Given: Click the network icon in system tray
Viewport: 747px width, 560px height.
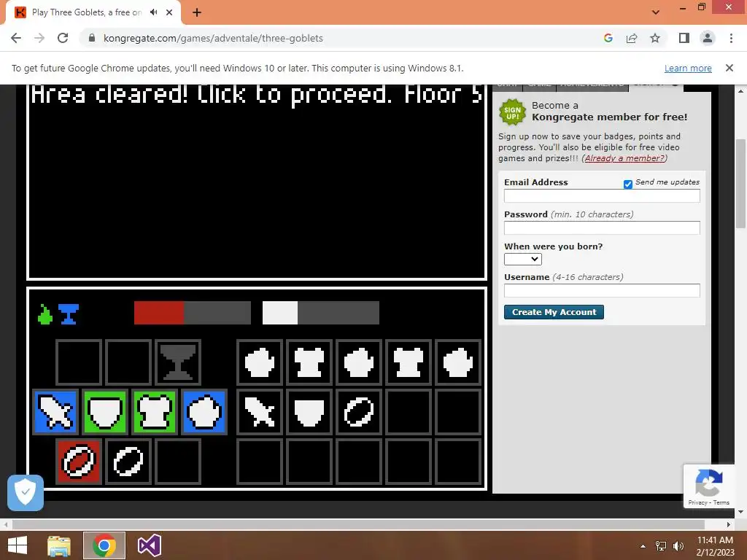Looking at the screenshot, I should [x=661, y=546].
